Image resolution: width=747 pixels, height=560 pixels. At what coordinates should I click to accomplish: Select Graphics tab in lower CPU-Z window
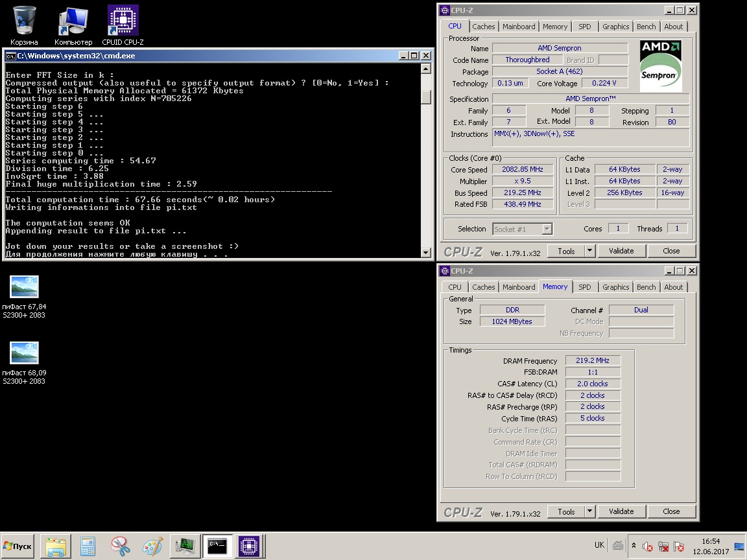615,287
